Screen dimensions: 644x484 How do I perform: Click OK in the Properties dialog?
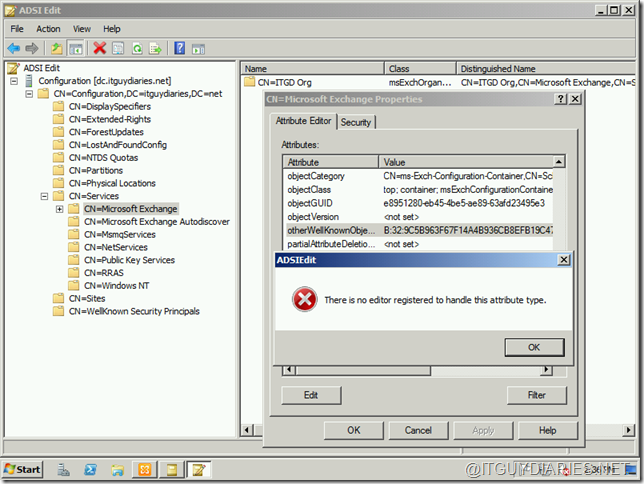click(354, 431)
